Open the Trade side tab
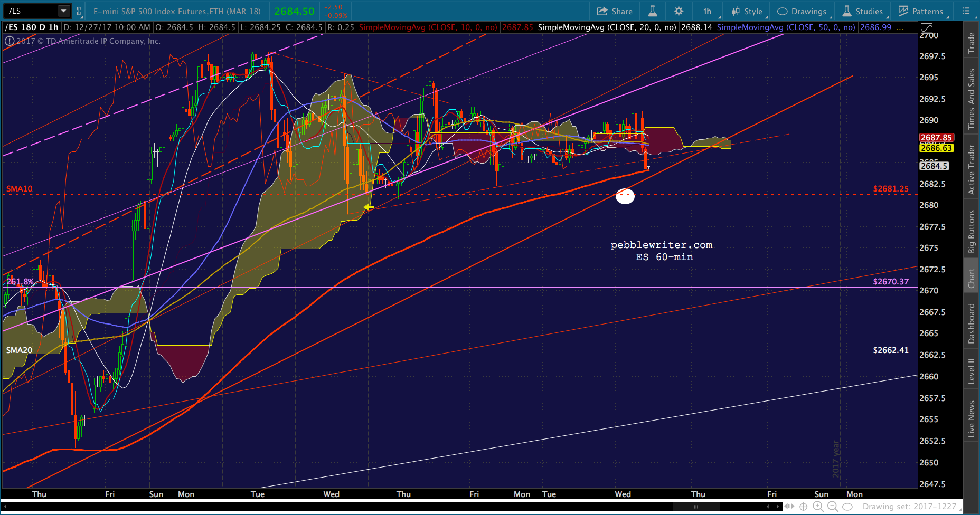 [972, 43]
